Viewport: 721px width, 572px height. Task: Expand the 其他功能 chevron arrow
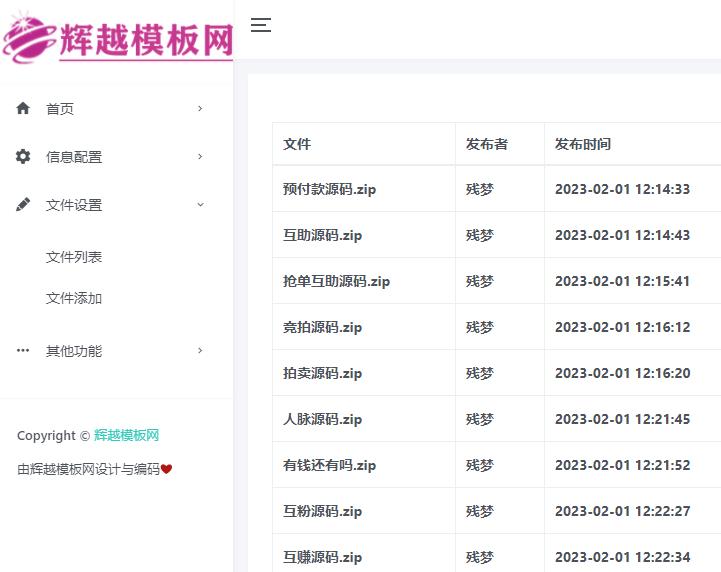coord(200,350)
